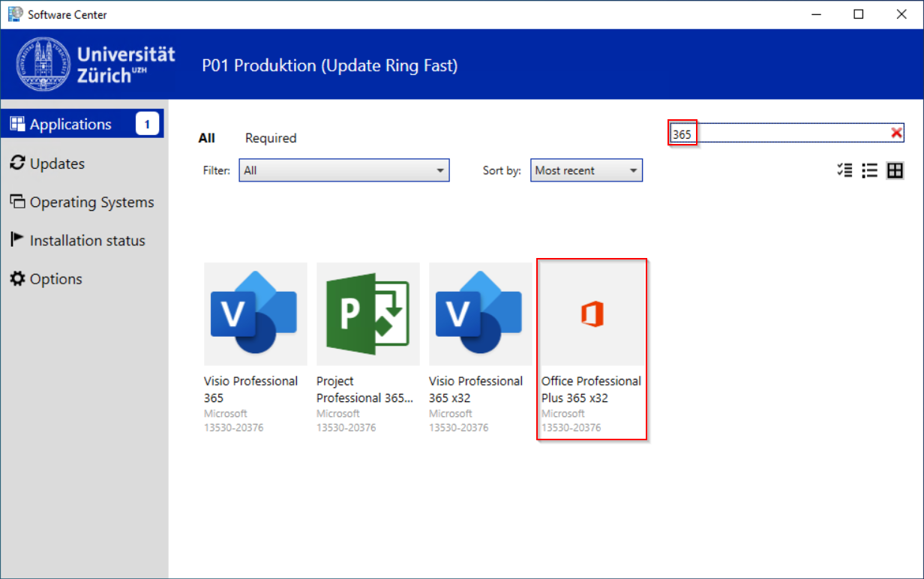The width and height of the screenshot is (924, 579).
Task: Click the Visio Professional 365 x32 icon
Action: tap(480, 313)
